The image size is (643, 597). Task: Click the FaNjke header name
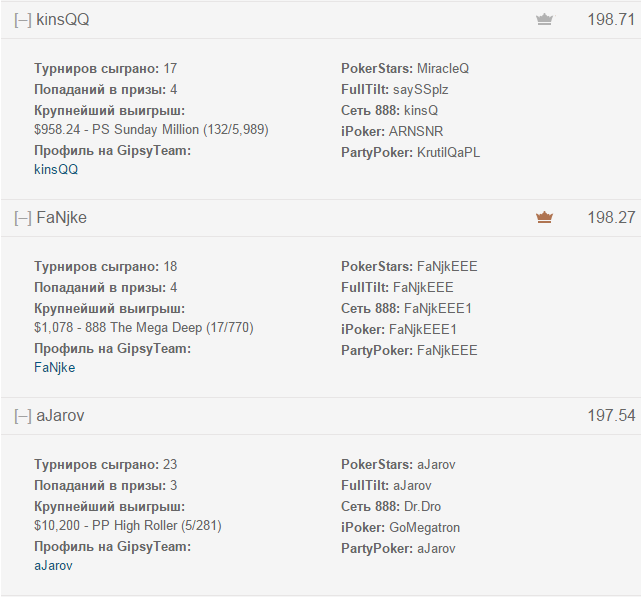tap(62, 218)
